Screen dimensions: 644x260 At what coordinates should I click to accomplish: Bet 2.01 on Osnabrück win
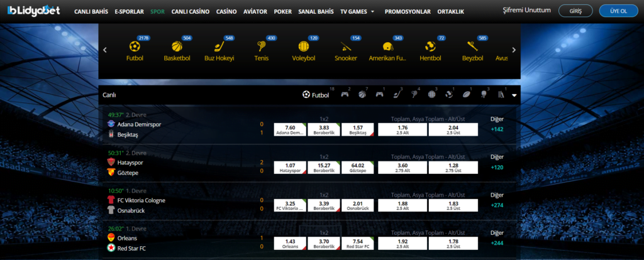point(357,205)
